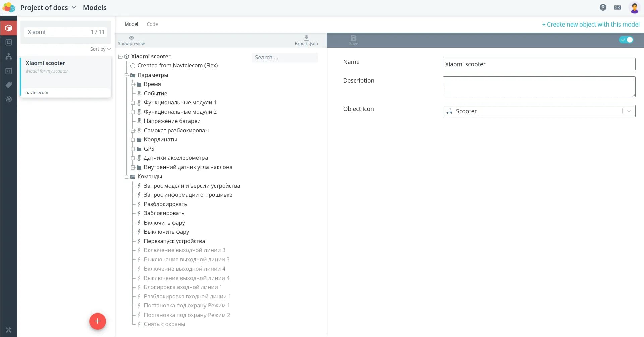Click the hierarchy tree icon in sidebar
This screenshot has height=337, width=644.
coord(9,56)
